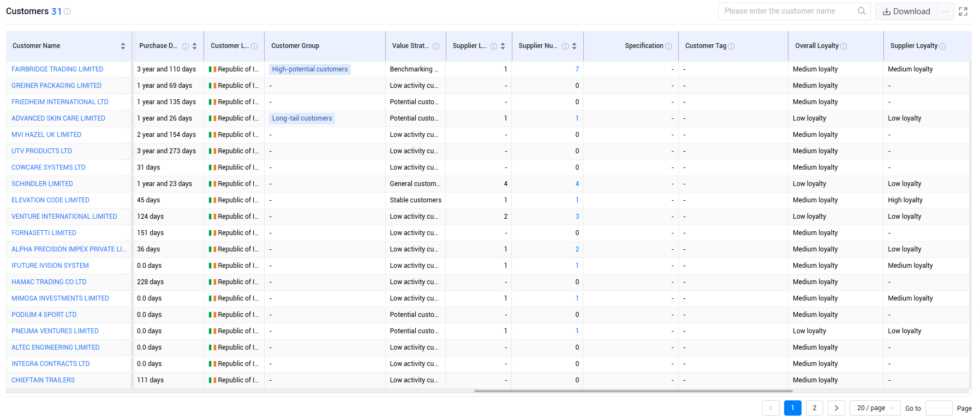Open FAIRBRIDGE TRADING LIMITED customer link
This screenshot has width=980, height=420.
57,69
